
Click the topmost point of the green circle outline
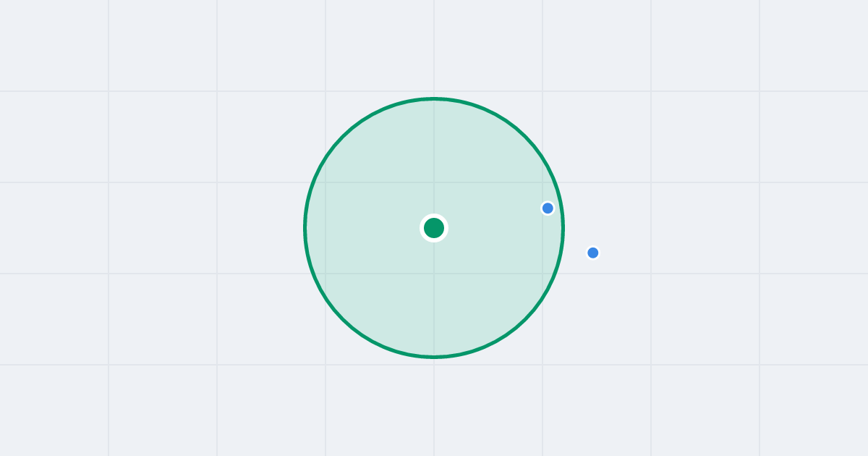(434, 98)
